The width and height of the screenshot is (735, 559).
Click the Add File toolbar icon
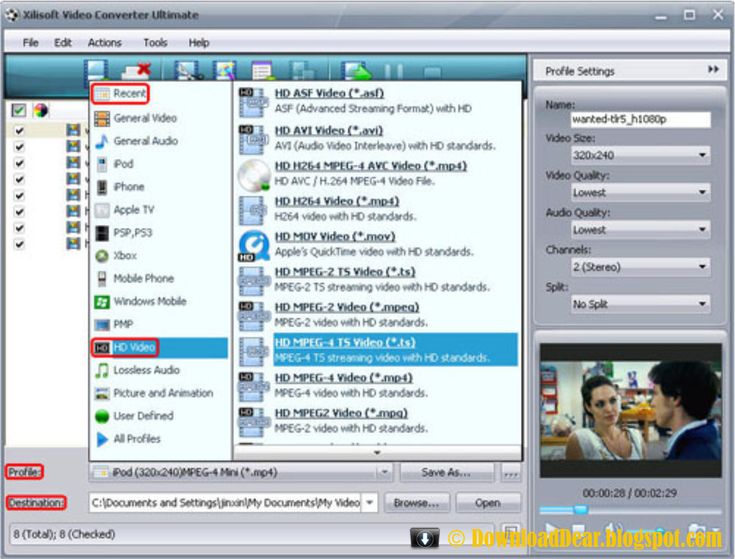pyautogui.click(x=98, y=70)
